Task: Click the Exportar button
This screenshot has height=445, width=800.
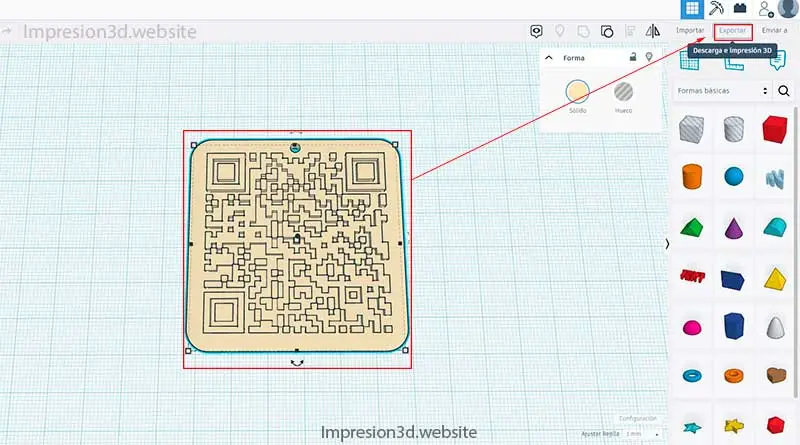Action: pos(733,31)
